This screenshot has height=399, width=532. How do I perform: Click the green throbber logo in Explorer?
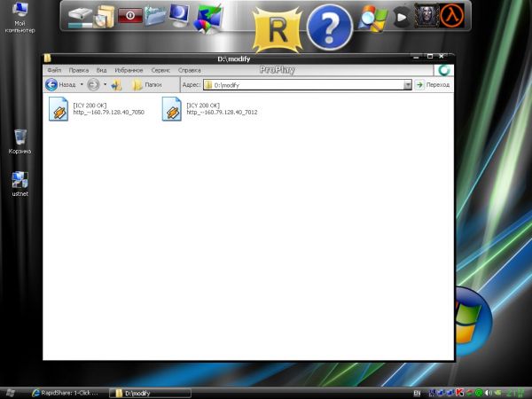[x=444, y=70]
